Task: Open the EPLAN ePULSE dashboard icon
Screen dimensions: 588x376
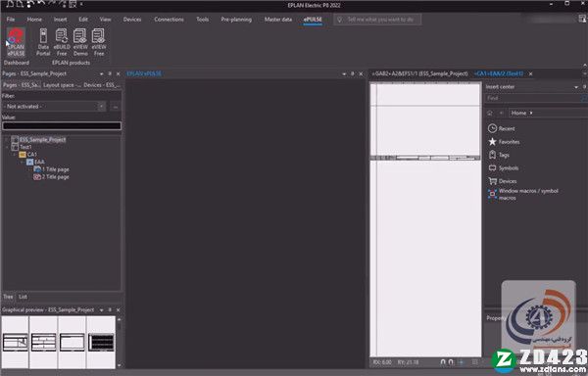Action: (x=16, y=42)
